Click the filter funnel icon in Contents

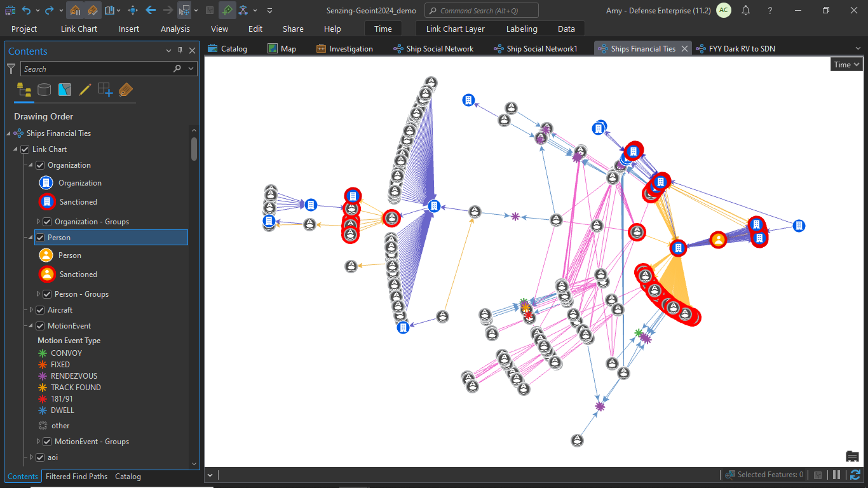pyautogui.click(x=11, y=69)
